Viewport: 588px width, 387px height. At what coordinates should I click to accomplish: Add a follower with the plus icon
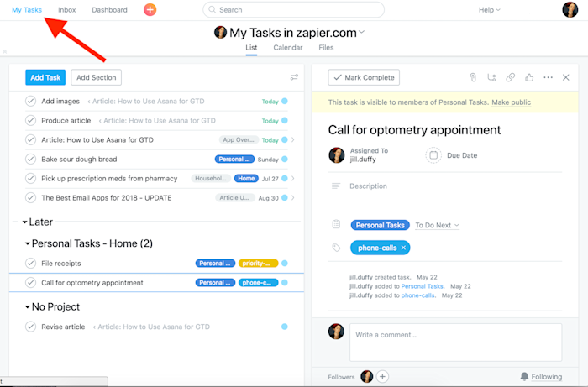[382, 377]
